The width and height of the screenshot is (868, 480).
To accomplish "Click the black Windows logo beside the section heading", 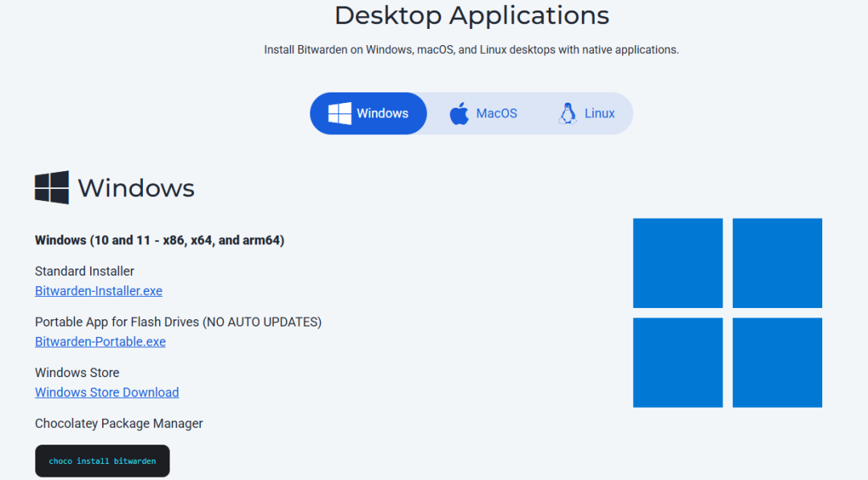I will tap(52, 187).
